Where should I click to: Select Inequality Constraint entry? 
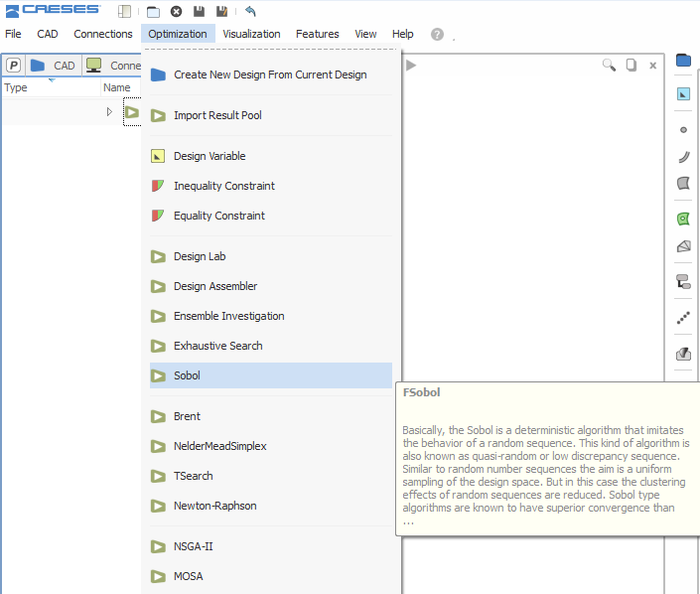tap(271, 186)
